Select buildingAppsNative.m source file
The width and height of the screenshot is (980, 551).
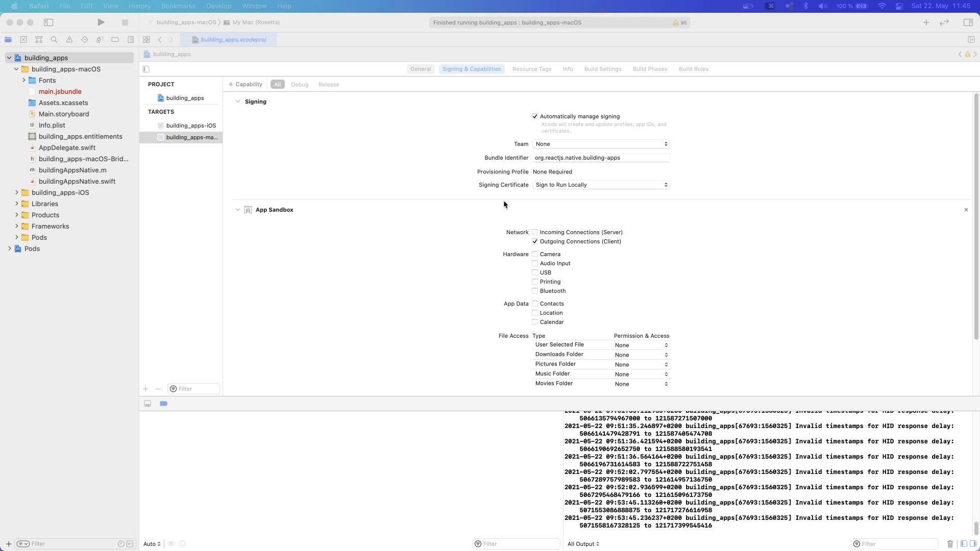tap(72, 169)
